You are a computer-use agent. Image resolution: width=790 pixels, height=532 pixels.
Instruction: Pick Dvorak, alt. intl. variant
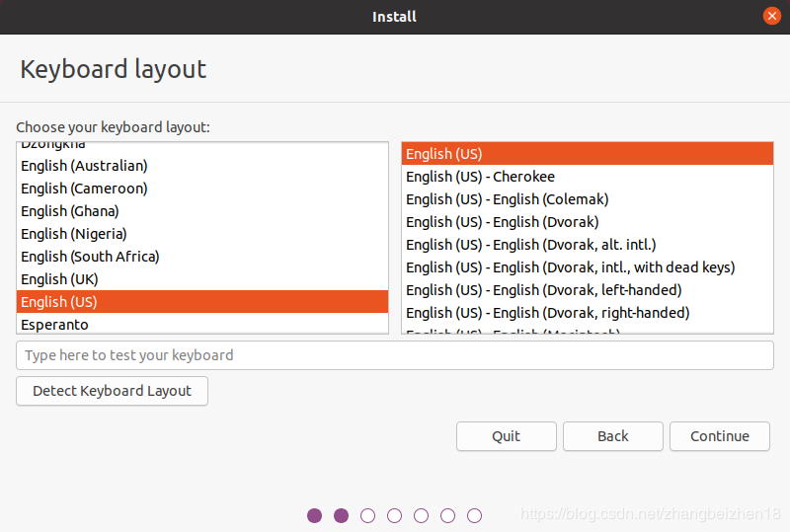click(530, 245)
